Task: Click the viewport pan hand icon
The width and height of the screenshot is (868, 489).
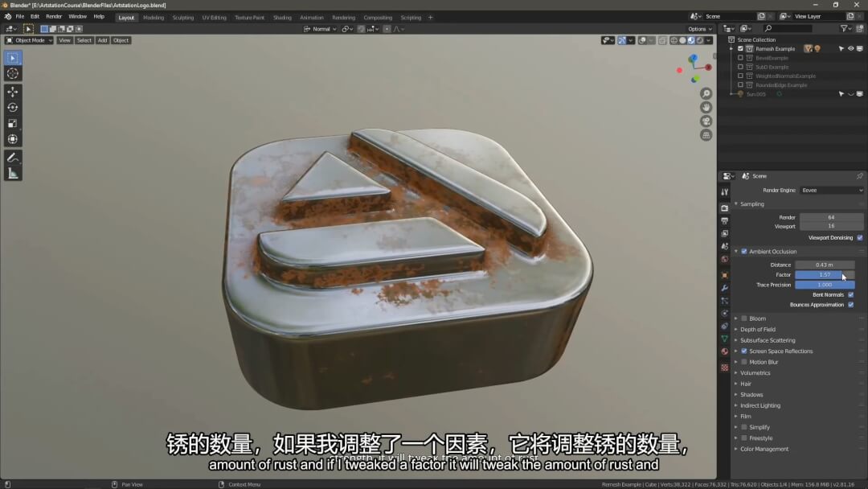Action: [x=706, y=108]
